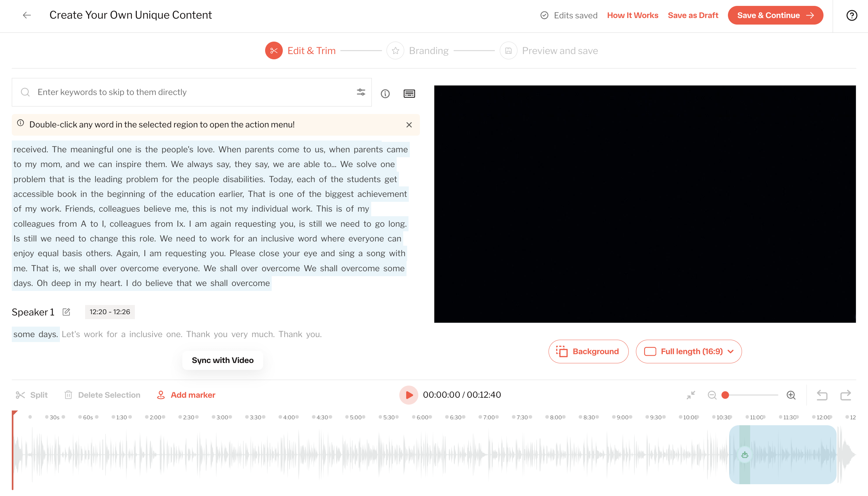Open the Edit & Trim step

click(x=300, y=50)
